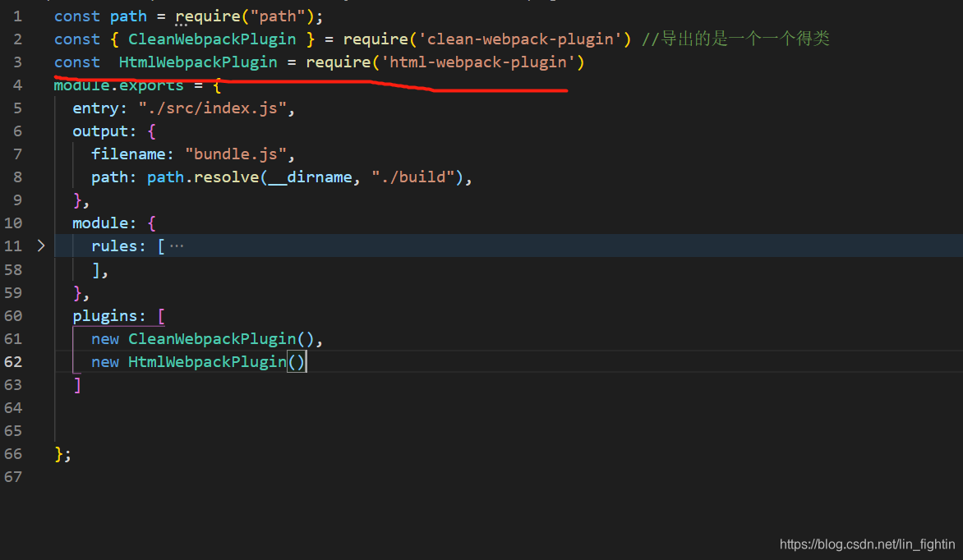Click the entry: key

(x=100, y=108)
